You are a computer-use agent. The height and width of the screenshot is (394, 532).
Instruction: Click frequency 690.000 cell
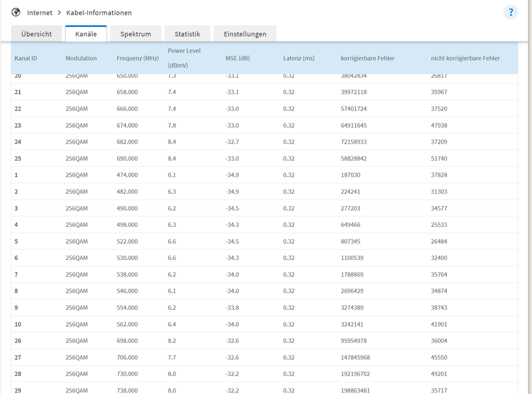coord(127,159)
